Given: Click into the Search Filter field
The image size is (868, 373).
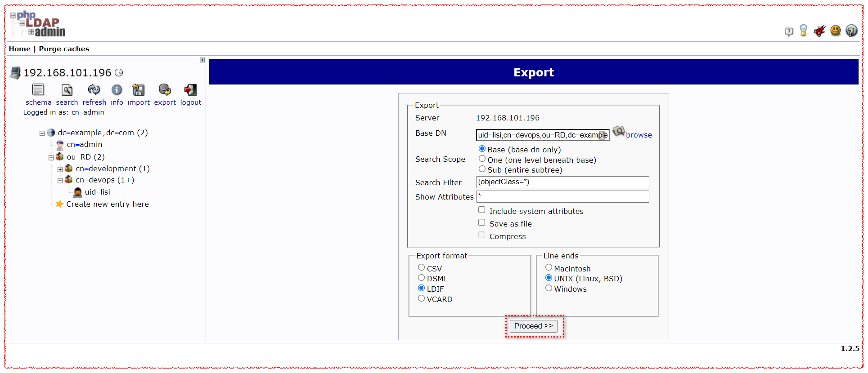Looking at the screenshot, I should (x=562, y=182).
